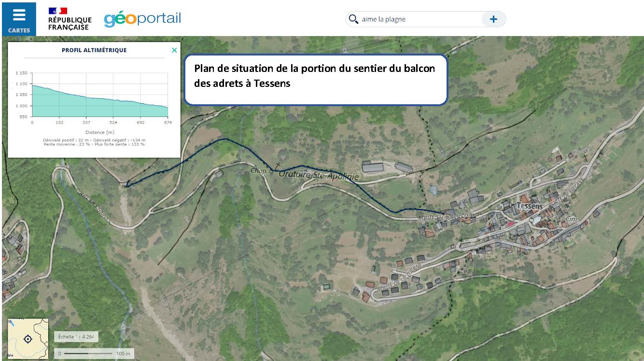Click the magnifying glass search icon

tap(353, 19)
